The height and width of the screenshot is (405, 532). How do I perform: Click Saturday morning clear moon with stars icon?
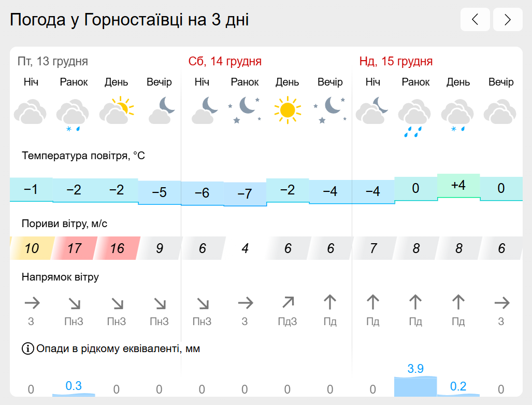[245, 110]
